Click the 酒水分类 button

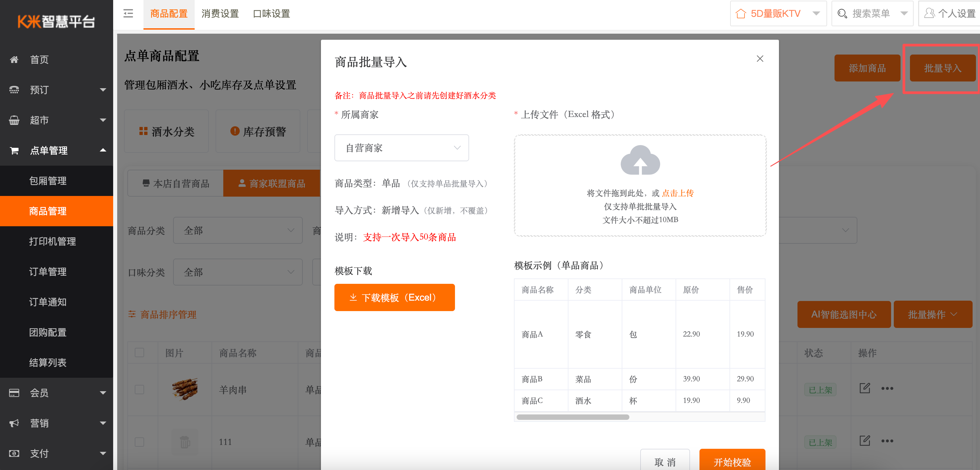166,132
